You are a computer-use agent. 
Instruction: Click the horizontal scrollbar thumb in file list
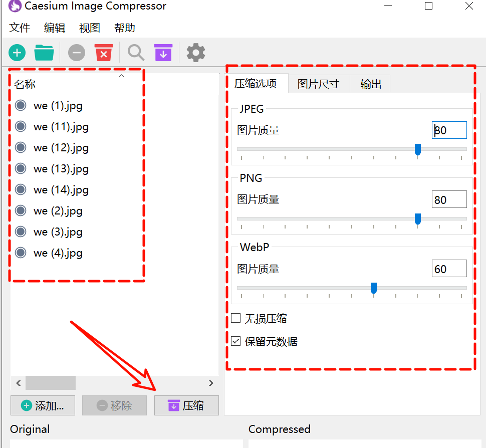(51, 383)
